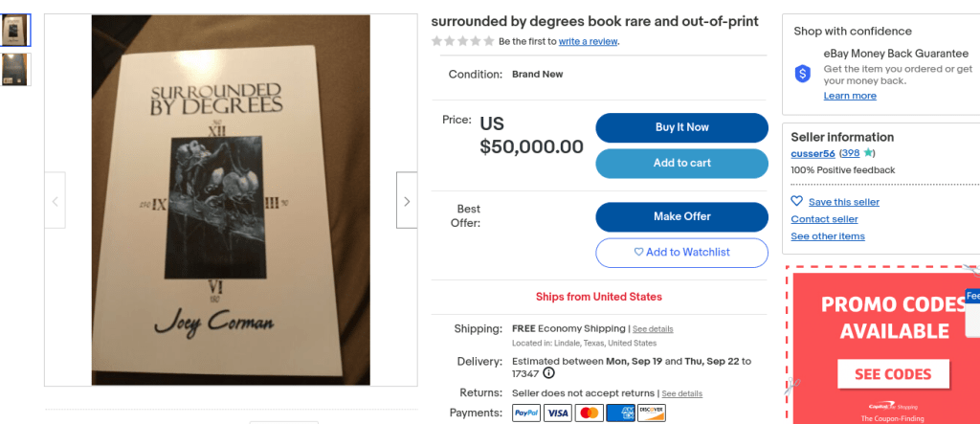Click the See Codes promo button
Viewport: 980px width, 424px height.
[x=892, y=374]
